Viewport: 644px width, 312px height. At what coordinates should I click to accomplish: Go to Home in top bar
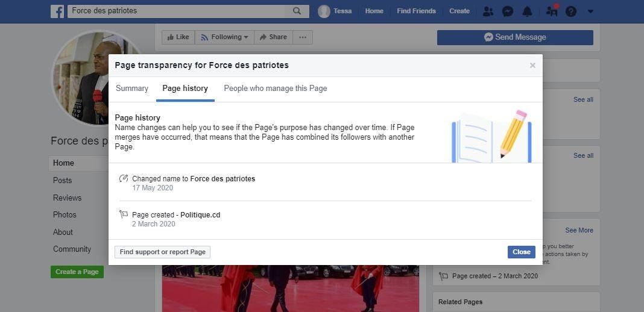point(374,11)
